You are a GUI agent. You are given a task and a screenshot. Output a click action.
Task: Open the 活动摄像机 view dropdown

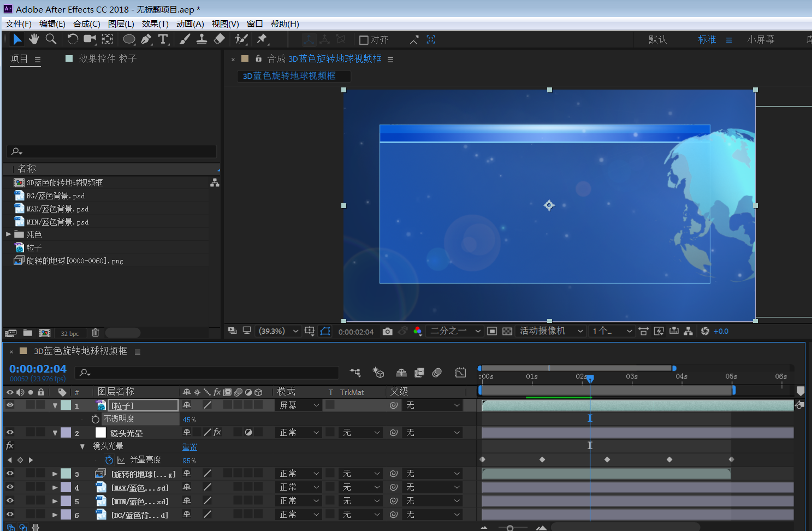coord(550,331)
